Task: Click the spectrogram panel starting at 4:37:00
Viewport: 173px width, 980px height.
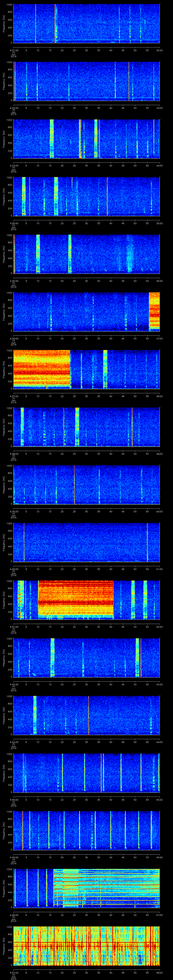Action: coord(87,369)
